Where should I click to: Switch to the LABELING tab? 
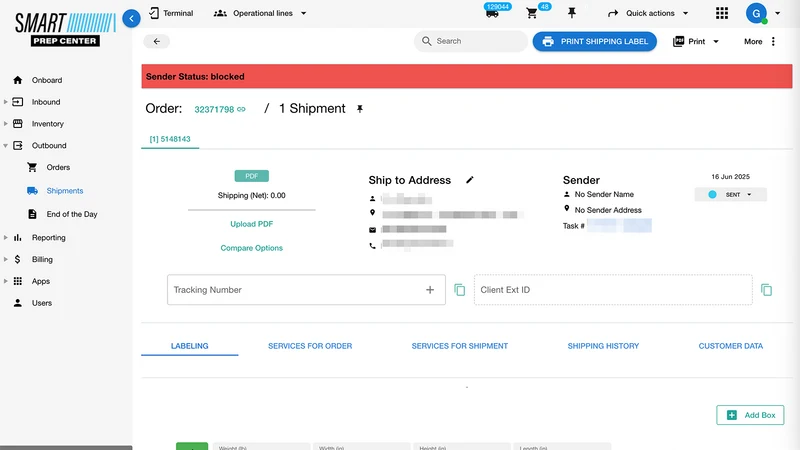(x=190, y=346)
